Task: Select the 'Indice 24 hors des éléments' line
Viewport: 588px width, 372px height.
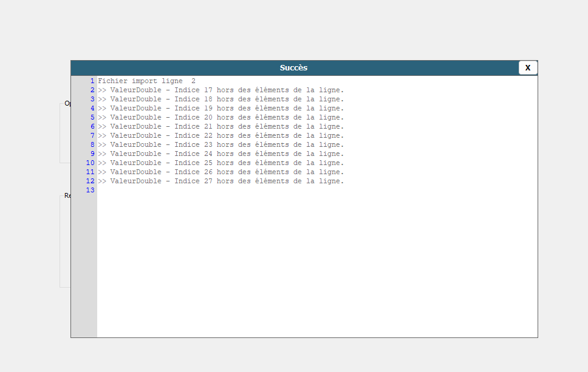Action: [x=221, y=154]
